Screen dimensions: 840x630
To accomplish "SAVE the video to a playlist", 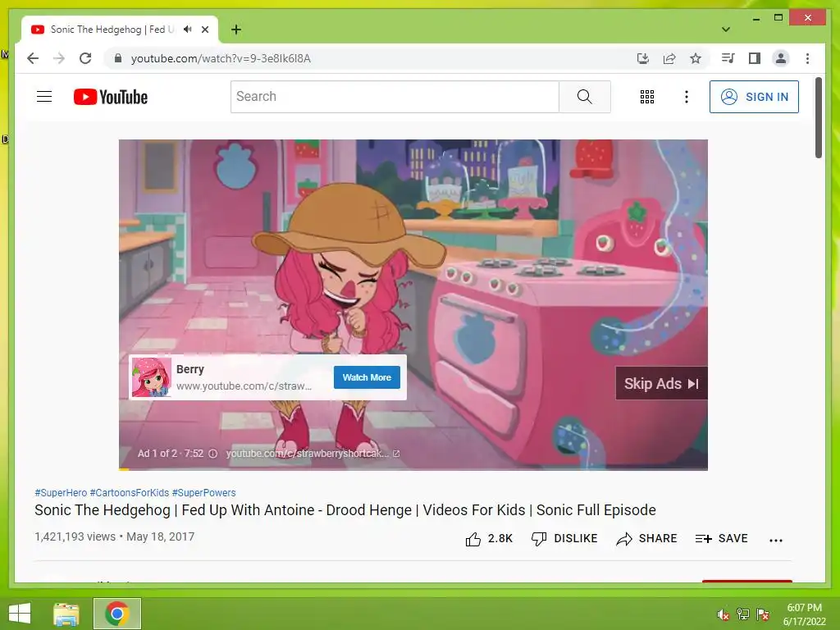I will pyautogui.click(x=721, y=539).
